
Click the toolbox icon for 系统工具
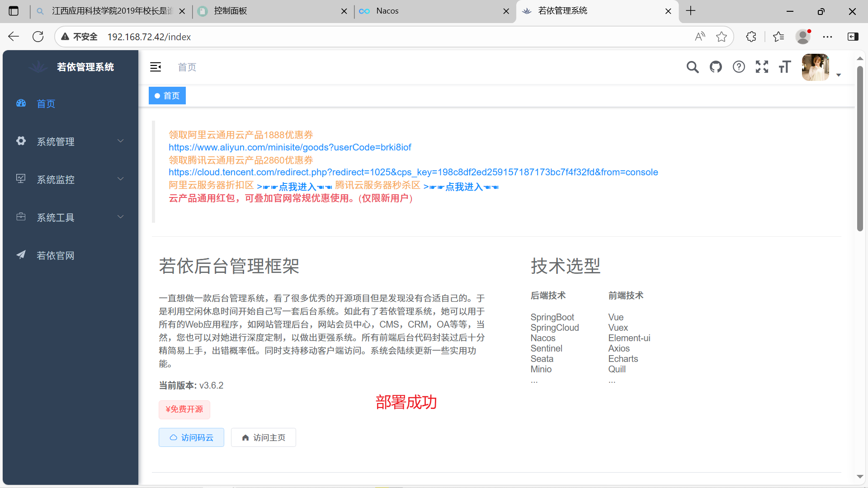click(x=21, y=216)
